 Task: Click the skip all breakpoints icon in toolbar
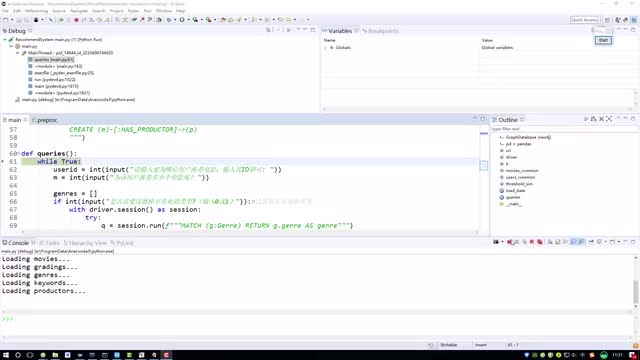click(x=51, y=20)
